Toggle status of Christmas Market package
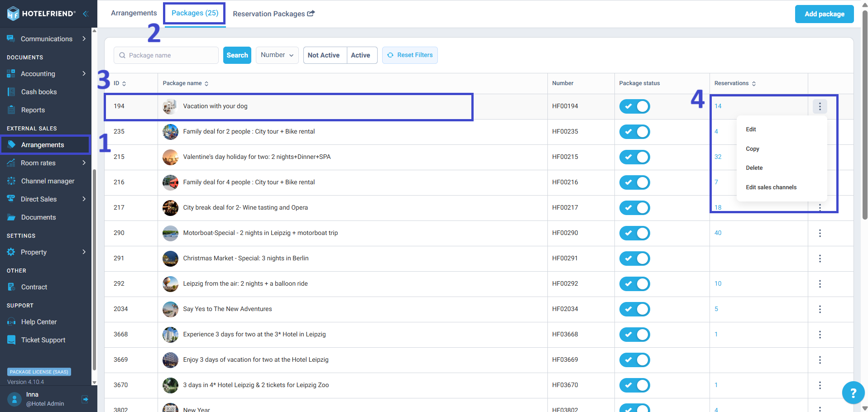 (x=634, y=259)
